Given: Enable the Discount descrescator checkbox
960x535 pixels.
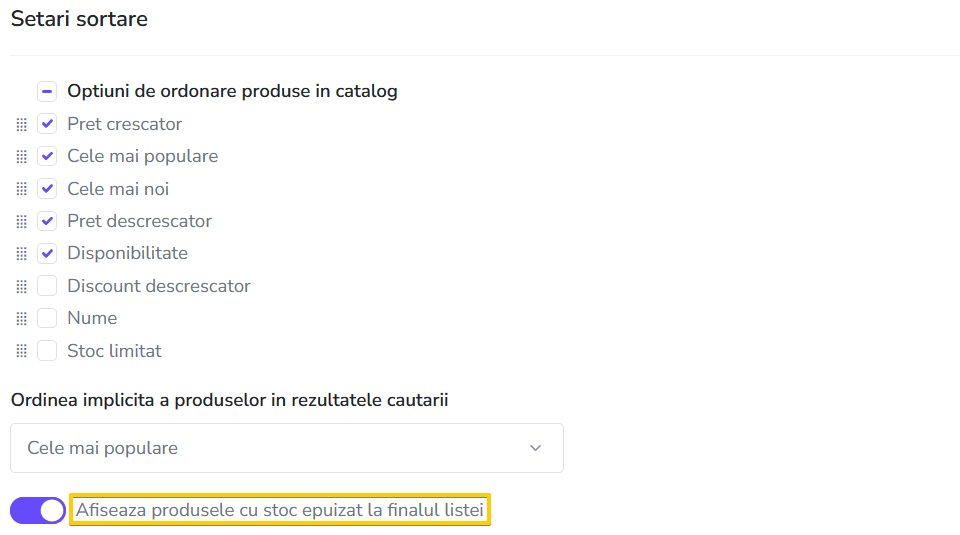Looking at the screenshot, I should click(47, 285).
